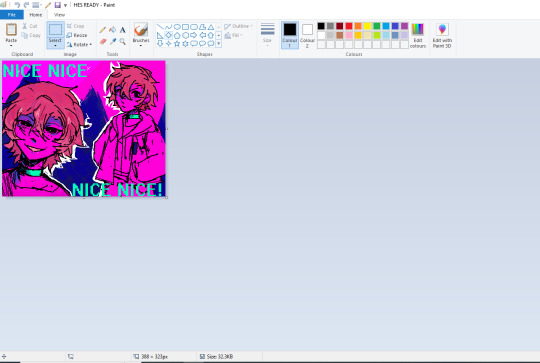Screen dimensions: 540x363
Task: Open the File menu
Action: [x=12, y=15]
